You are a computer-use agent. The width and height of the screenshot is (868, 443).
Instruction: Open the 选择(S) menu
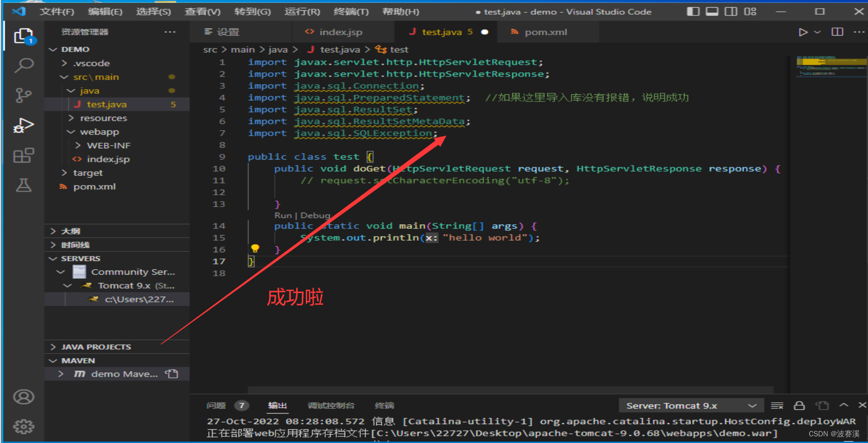click(153, 11)
